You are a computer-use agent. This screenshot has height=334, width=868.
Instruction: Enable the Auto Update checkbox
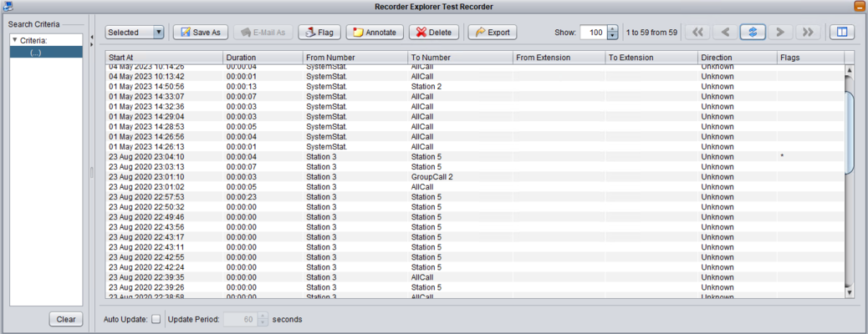pyautogui.click(x=156, y=319)
